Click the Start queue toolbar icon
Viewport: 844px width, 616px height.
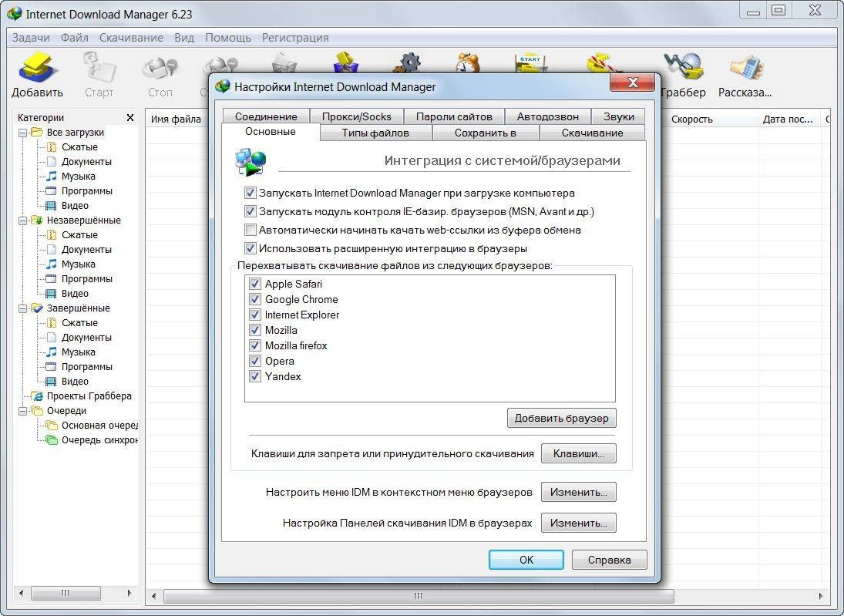(530, 62)
